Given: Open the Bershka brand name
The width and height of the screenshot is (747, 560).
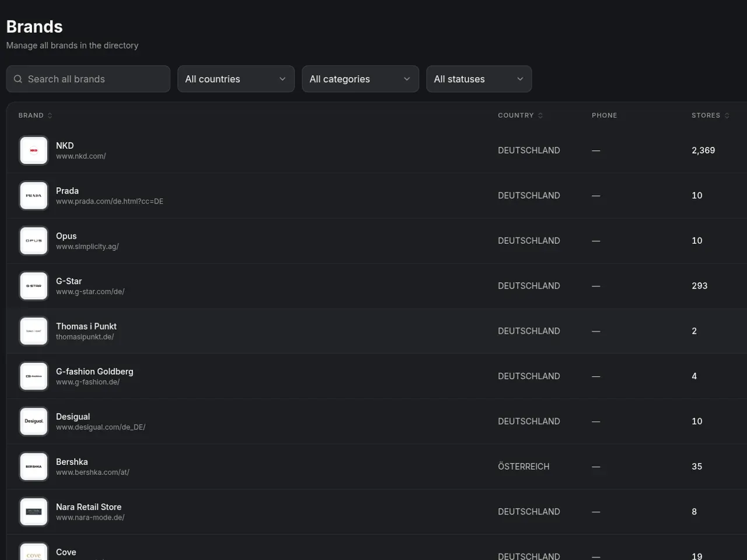Looking at the screenshot, I should click(72, 461).
